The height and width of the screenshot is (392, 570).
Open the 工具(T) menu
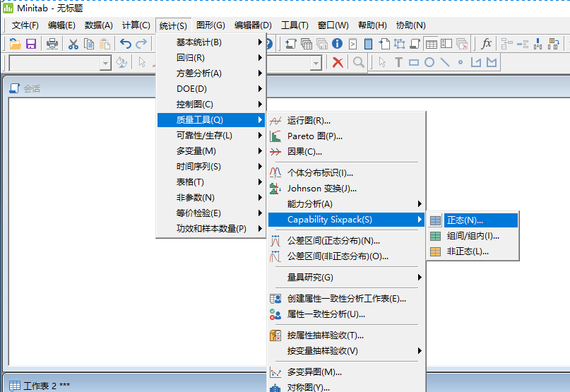(295, 25)
